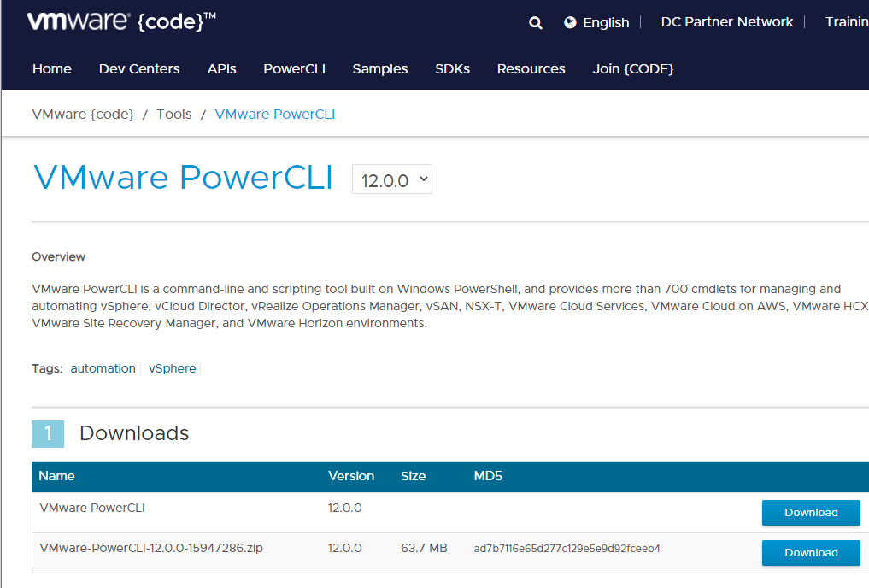
Task: Download VMware-PowerCLI-12.0.0-15947286.zip file
Action: click(x=811, y=552)
